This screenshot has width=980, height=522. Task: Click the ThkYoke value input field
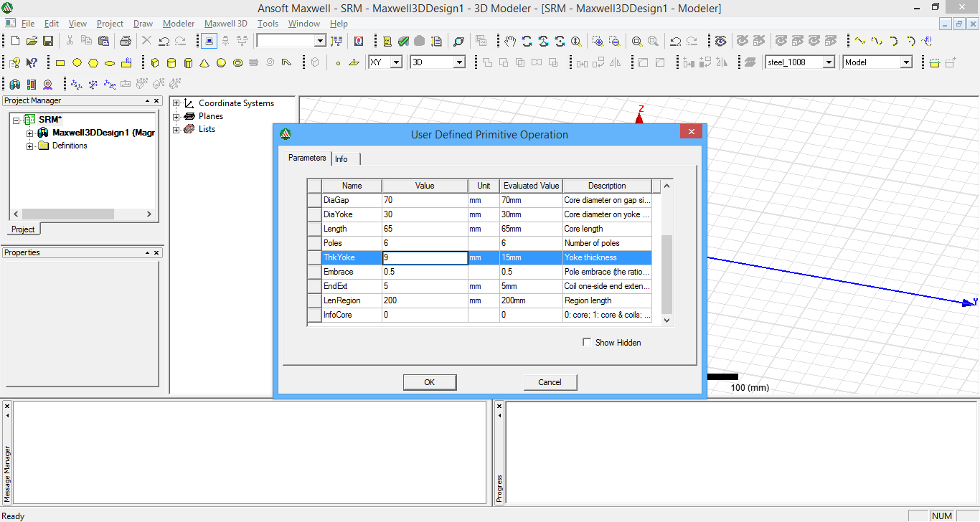coord(425,257)
